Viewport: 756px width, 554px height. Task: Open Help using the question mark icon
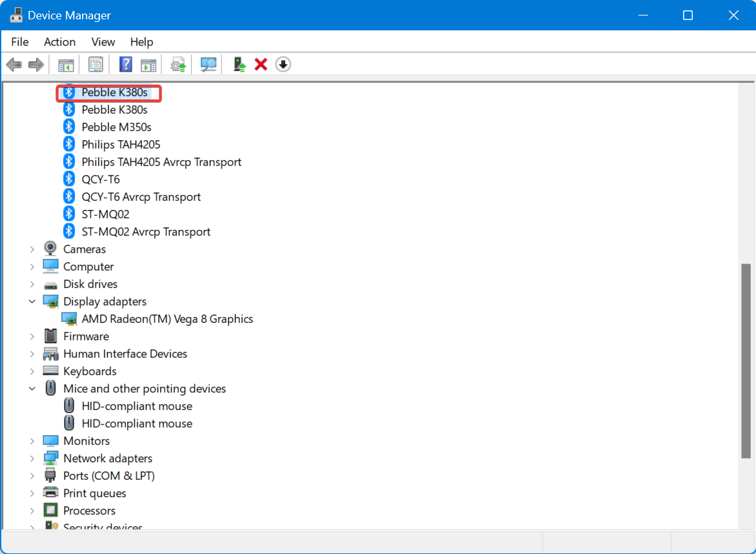tap(125, 64)
